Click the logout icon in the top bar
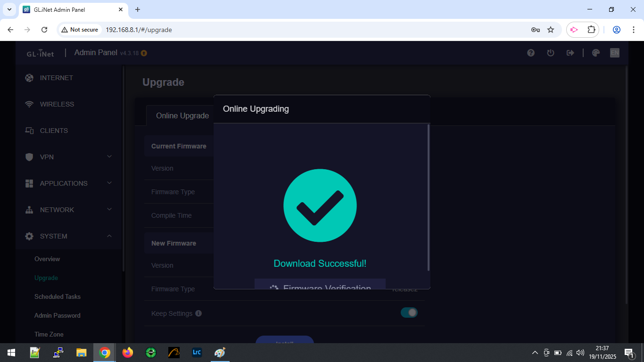The height and width of the screenshot is (362, 644). coord(570,53)
